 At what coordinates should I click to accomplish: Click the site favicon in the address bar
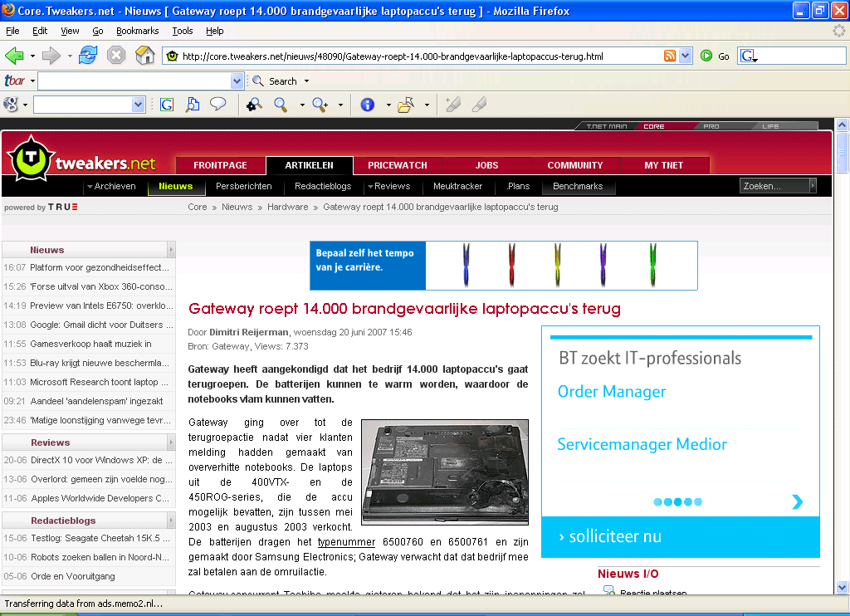tap(173, 56)
